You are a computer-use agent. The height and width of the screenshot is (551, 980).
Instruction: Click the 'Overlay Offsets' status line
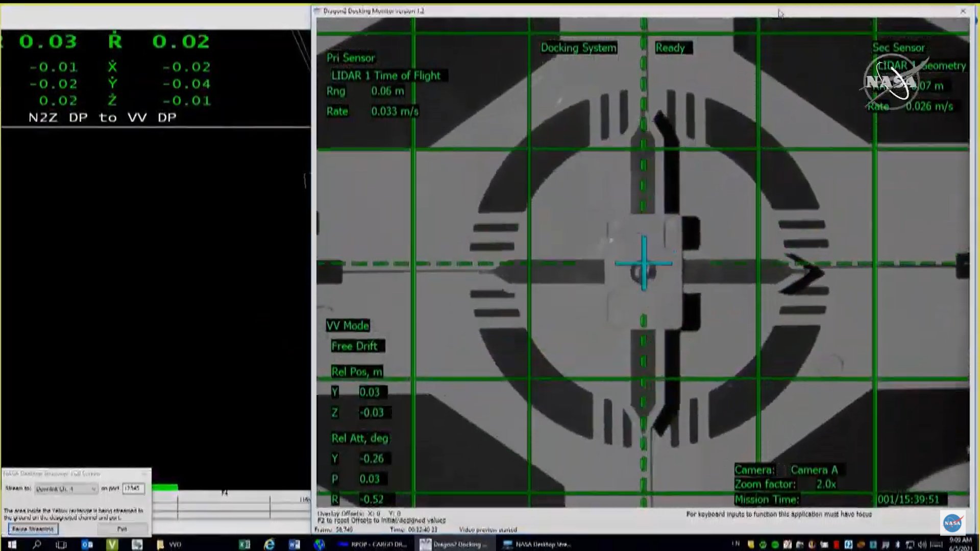[359, 513]
